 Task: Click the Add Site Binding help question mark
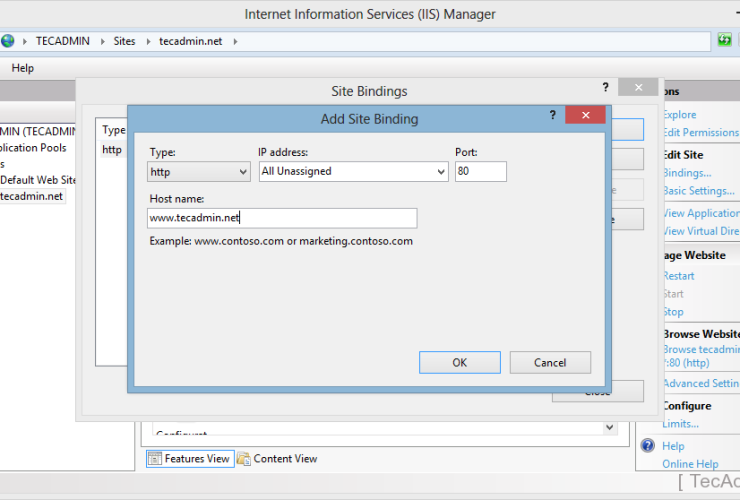coord(553,116)
